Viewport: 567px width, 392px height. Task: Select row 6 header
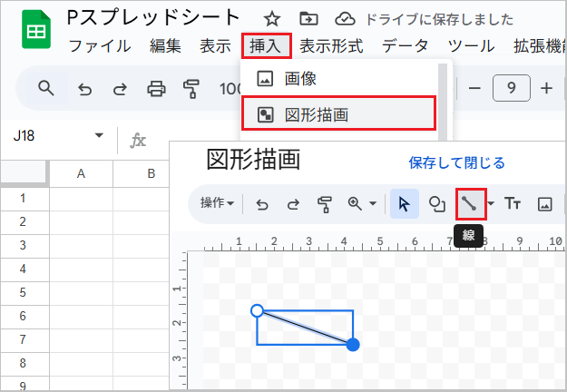pos(23,316)
